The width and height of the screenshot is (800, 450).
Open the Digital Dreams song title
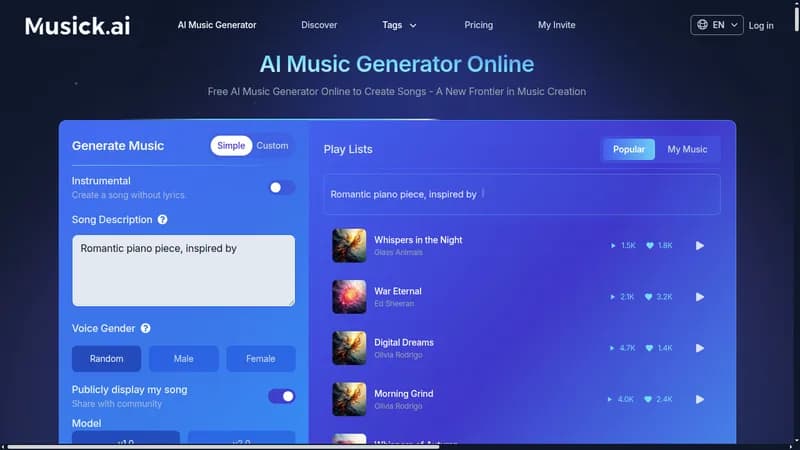tap(404, 342)
